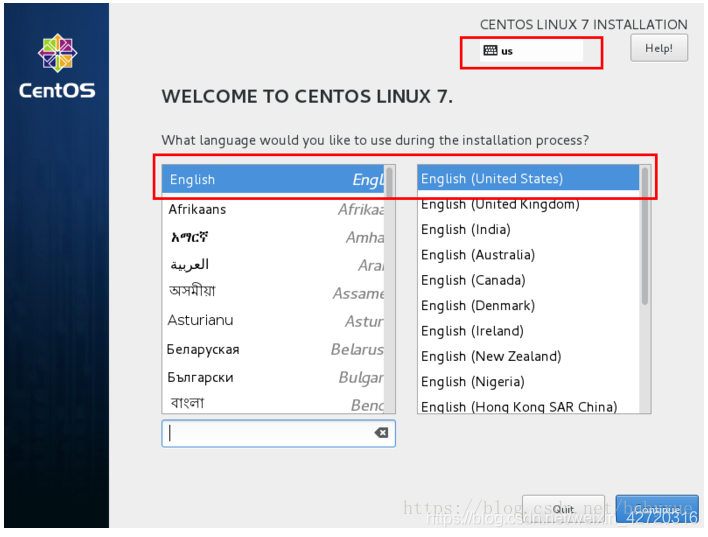Select Asturianu in the language list
Image resolution: width=708 pixels, height=537 pixels.
point(274,321)
